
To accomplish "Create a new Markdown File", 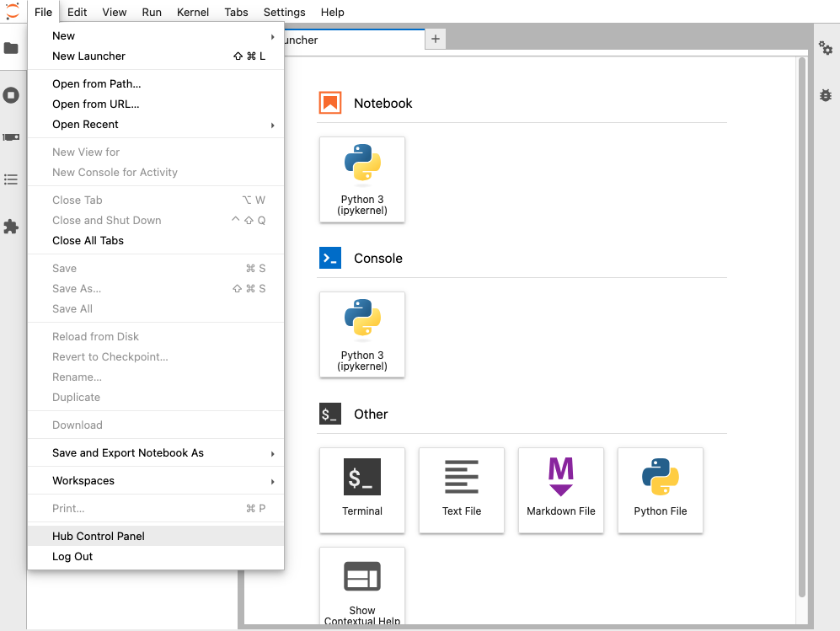I will pyautogui.click(x=561, y=490).
